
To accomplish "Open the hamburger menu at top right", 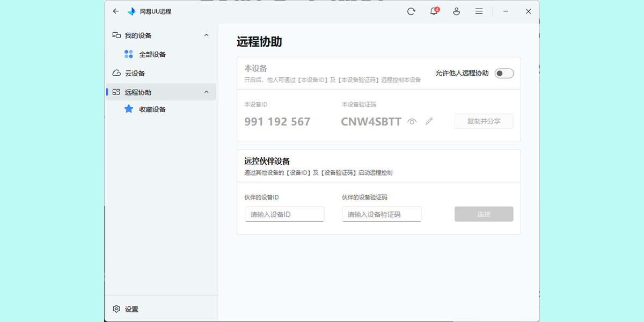I will pos(479,11).
